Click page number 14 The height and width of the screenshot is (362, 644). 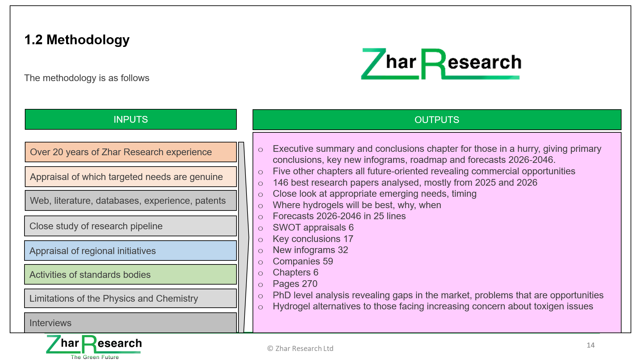click(590, 345)
